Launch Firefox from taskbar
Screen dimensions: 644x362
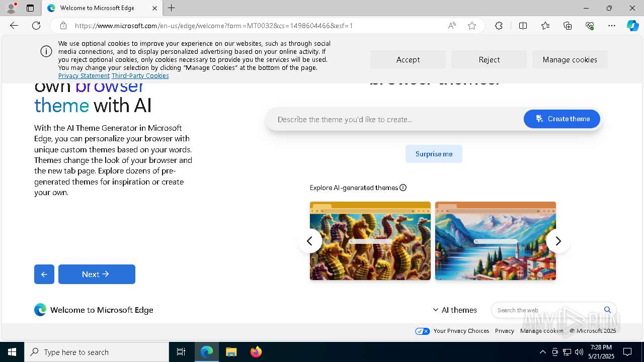click(x=256, y=352)
